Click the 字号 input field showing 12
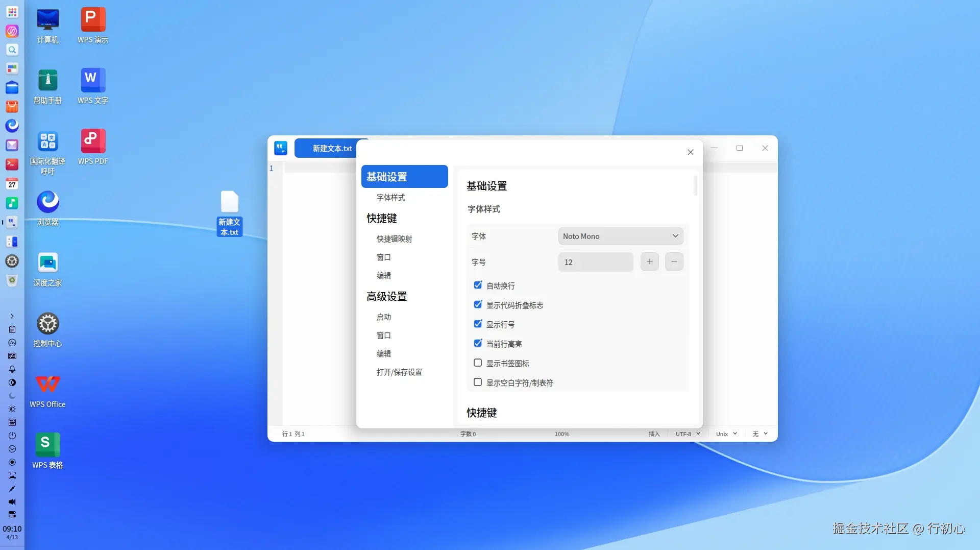Viewport: 980px width, 550px height. tap(596, 262)
